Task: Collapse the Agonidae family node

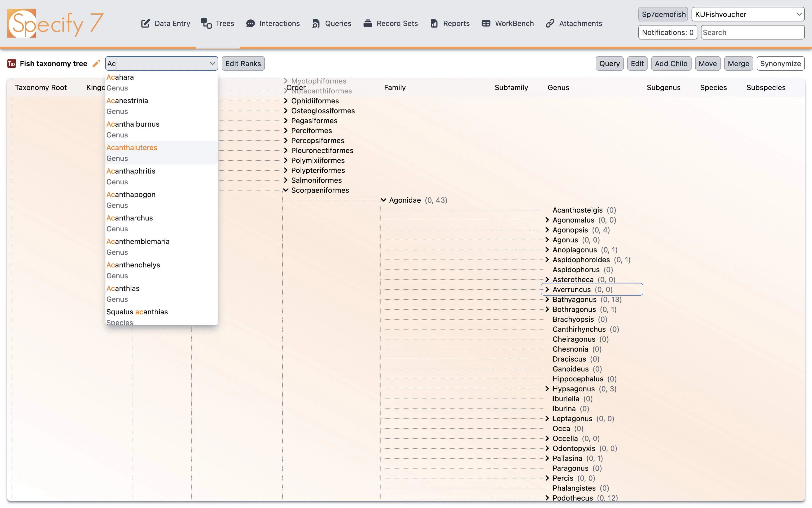Action: coord(383,200)
